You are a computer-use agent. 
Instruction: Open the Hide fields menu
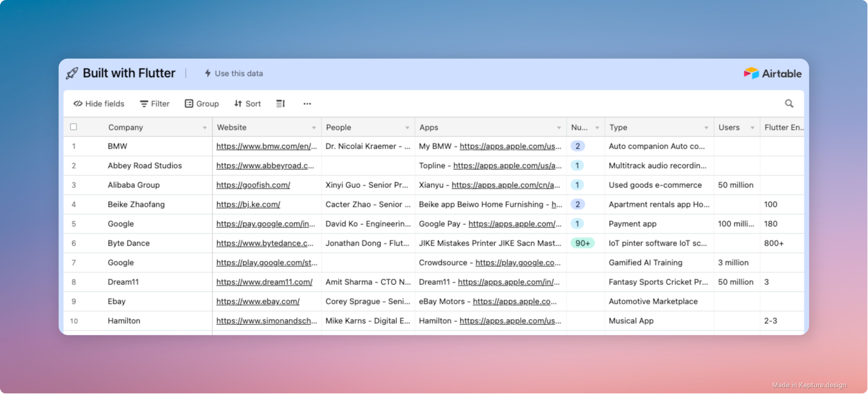point(99,104)
